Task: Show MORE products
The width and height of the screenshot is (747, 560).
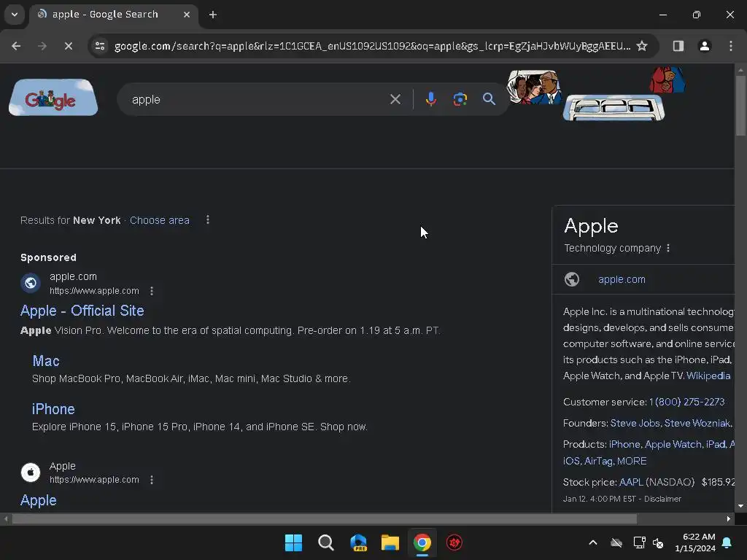Action: 632,461
